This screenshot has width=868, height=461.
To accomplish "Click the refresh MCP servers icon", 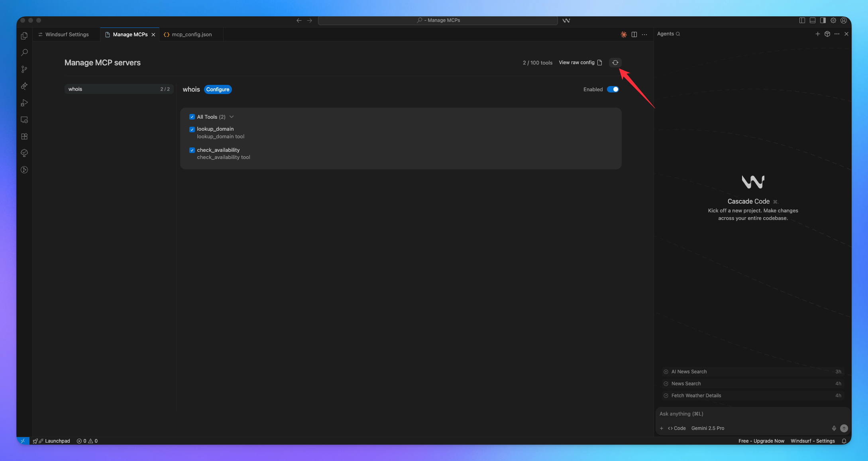I will pyautogui.click(x=615, y=63).
